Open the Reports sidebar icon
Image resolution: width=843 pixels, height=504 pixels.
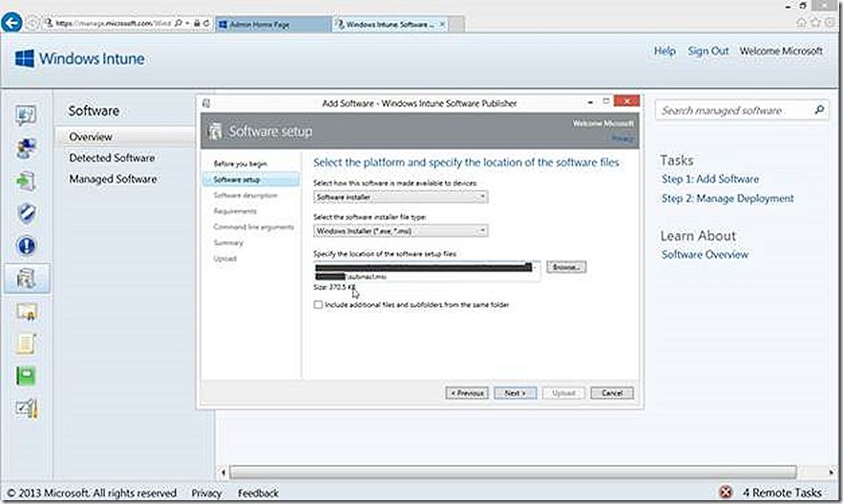point(26,376)
